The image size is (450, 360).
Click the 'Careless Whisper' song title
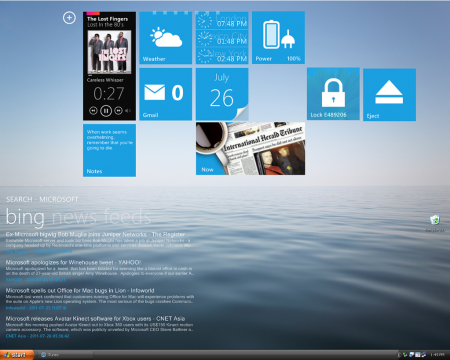click(105, 80)
